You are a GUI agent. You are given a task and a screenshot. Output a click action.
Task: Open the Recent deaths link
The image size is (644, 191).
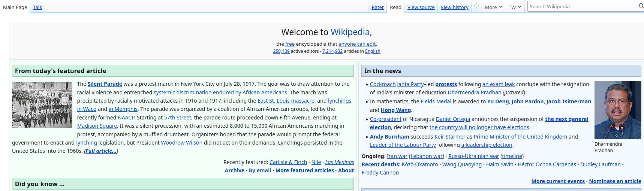(380, 164)
